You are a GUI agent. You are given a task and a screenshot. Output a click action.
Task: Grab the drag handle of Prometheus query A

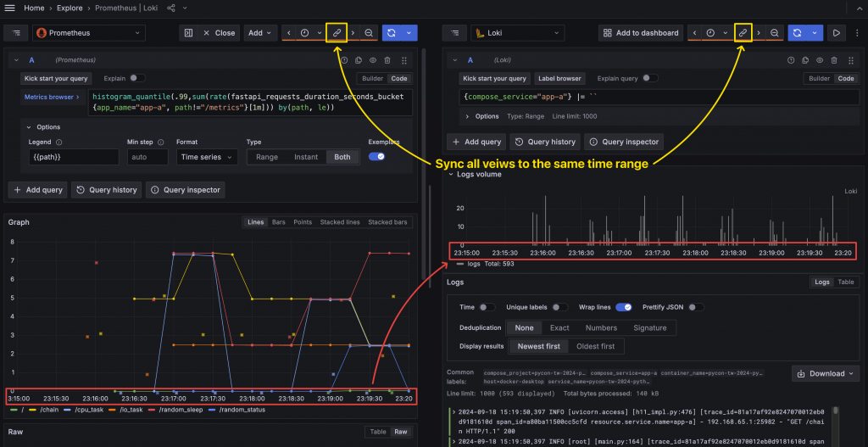(x=404, y=60)
